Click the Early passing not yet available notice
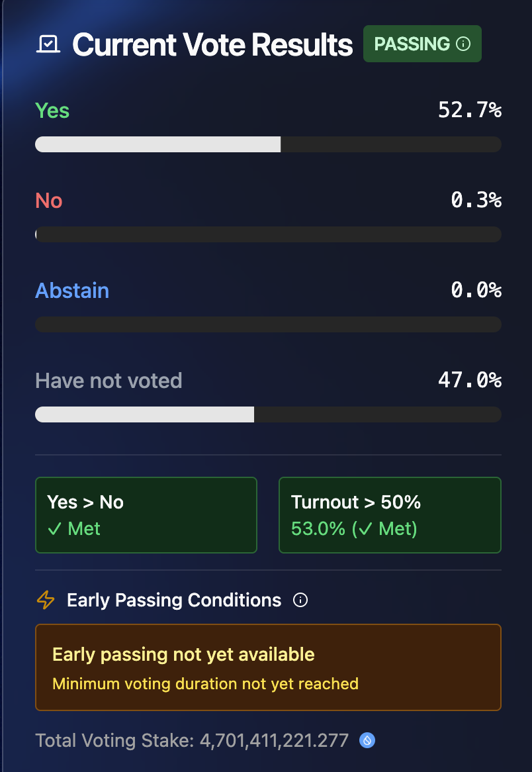Viewport: 532px width, 772px height. click(x=268, y=667)
